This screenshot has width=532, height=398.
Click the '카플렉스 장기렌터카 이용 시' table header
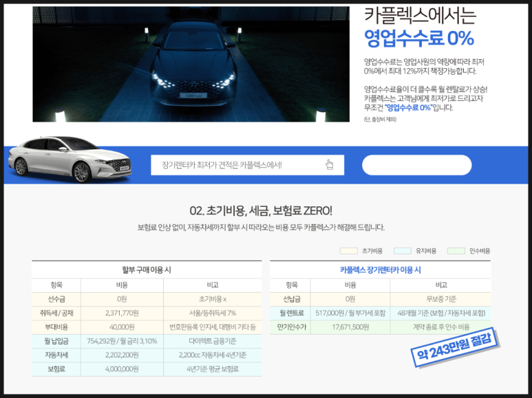click(381, 270)
